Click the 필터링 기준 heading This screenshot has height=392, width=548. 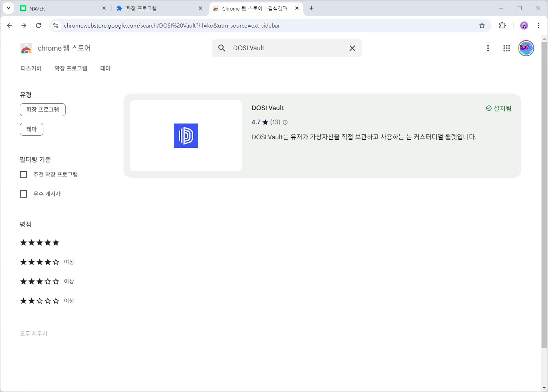click(35, 160)
